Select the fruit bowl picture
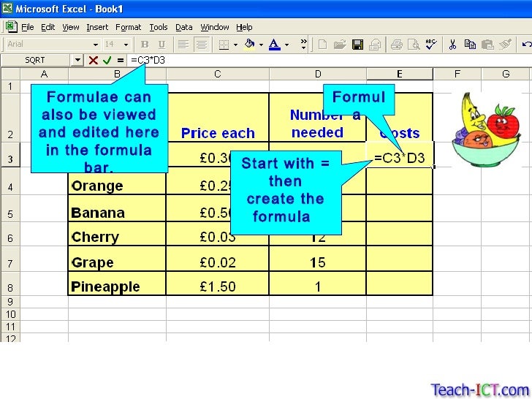The width and height of the screenshot is (532, 399). [x=486, y=130]
